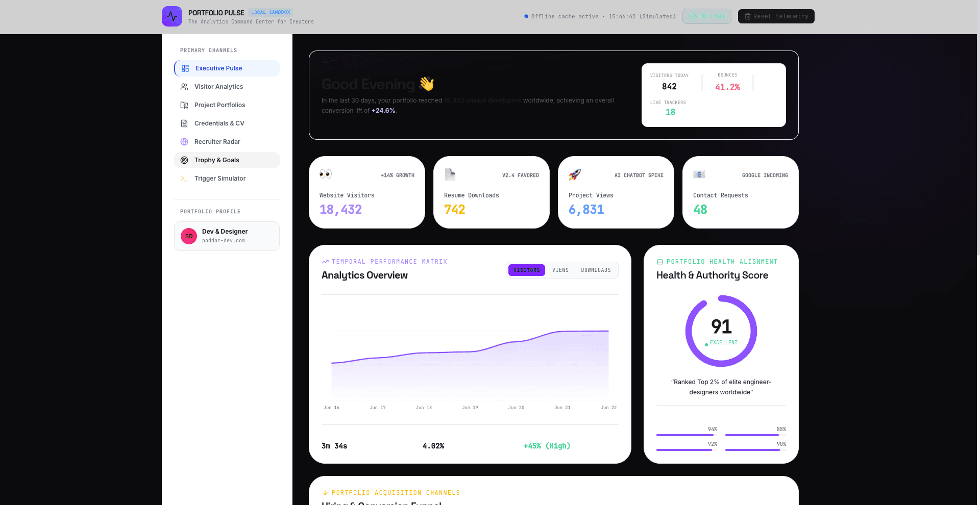The height and width of the screenshot is (505, 980).
Task: Click the SD profile avatar
Action: [x=189, y=236]
